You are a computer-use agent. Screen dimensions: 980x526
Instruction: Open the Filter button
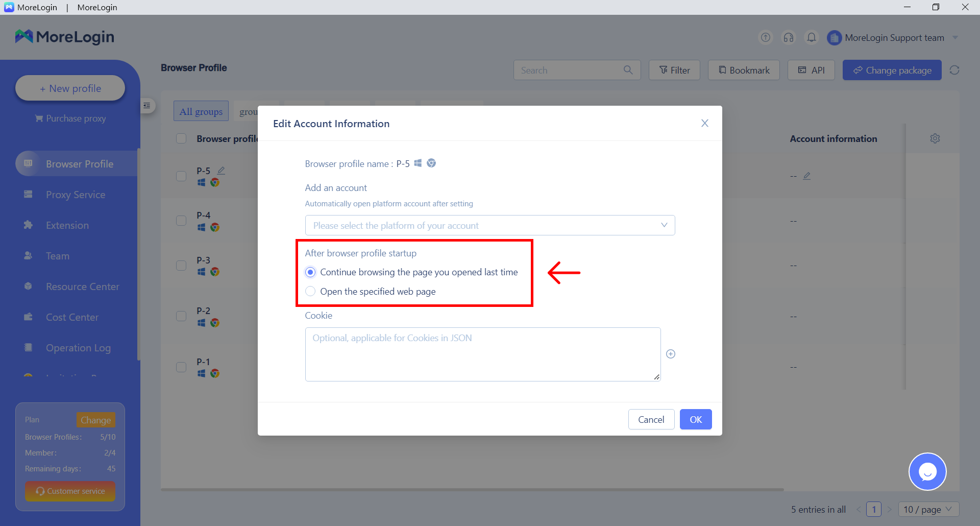pos(674,70)
